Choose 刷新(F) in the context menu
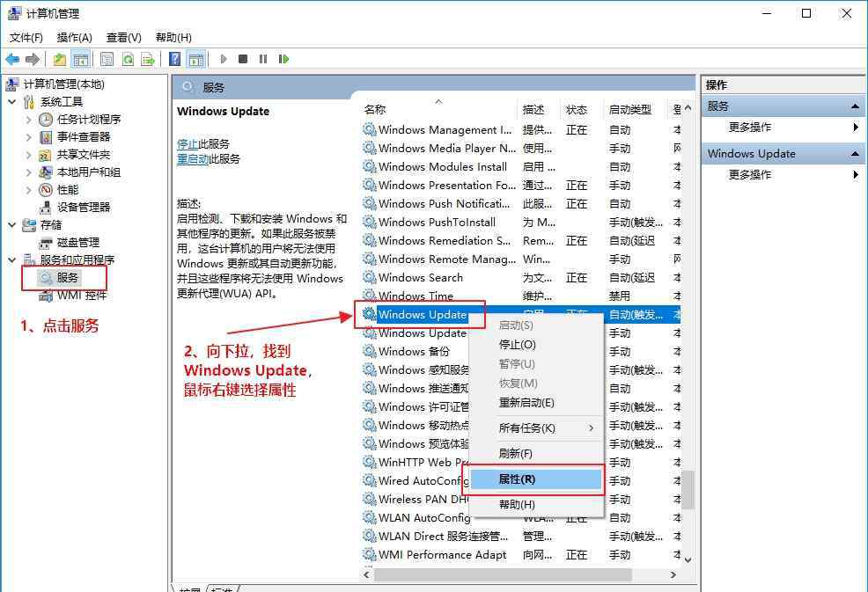The width and height of the screenshot is (868, 592). click(x=535, y=454)
